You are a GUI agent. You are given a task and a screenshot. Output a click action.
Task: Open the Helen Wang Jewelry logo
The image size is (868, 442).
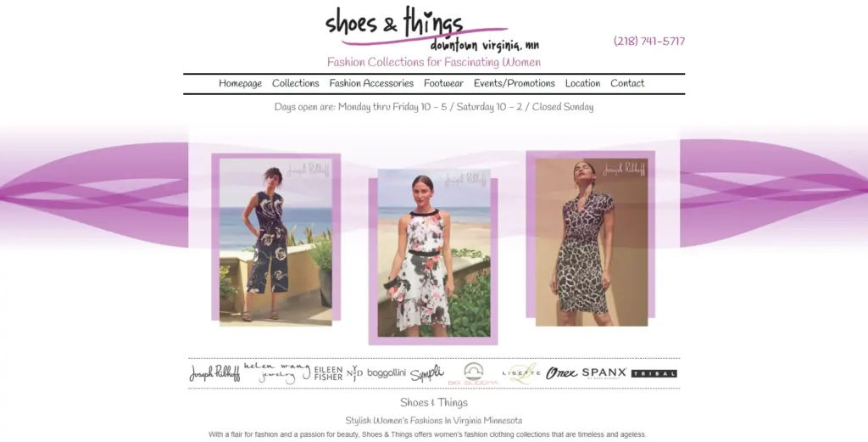click(x=277, y=372)
